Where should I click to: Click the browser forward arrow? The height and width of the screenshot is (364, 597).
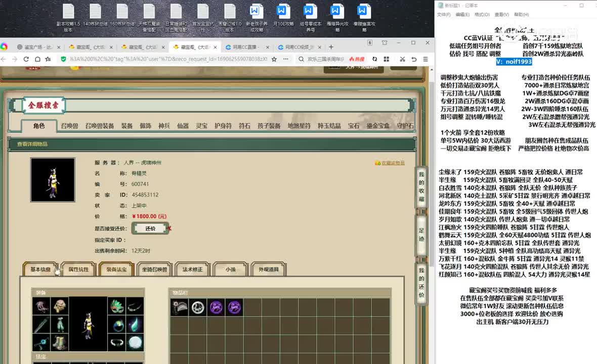point(15,59)
